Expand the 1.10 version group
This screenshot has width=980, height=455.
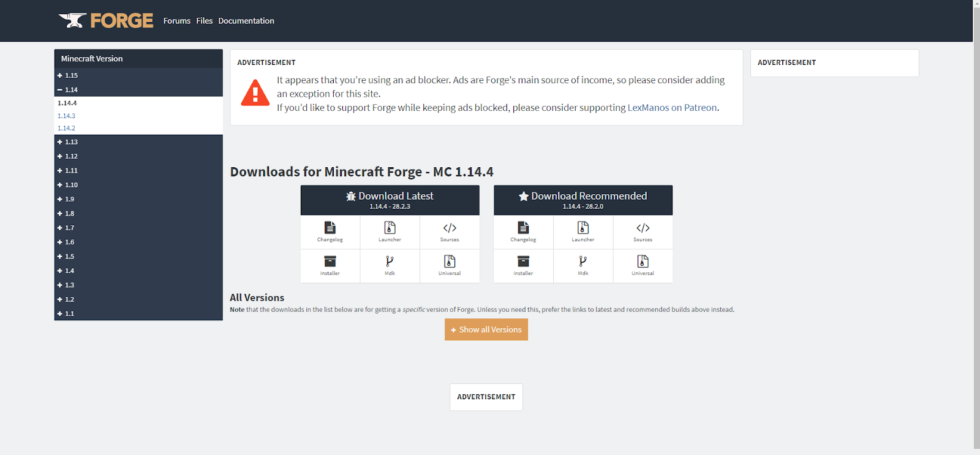(x=138, y=184)
